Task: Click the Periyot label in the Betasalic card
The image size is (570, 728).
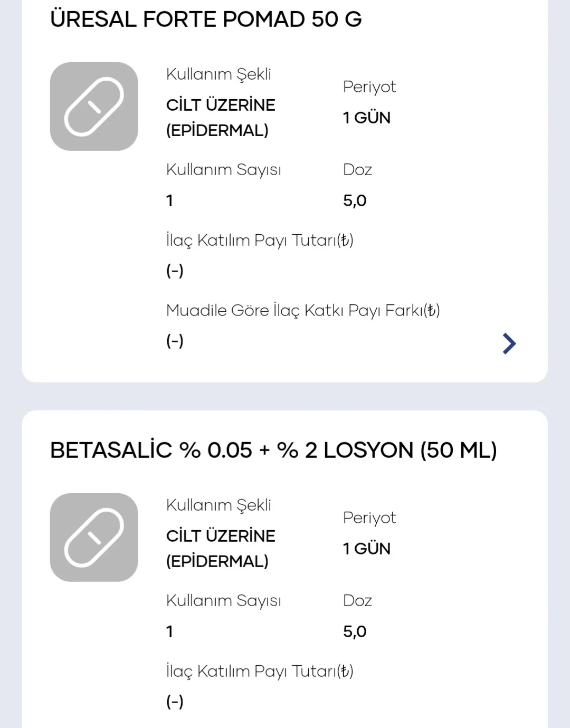Action: [369, 518]
